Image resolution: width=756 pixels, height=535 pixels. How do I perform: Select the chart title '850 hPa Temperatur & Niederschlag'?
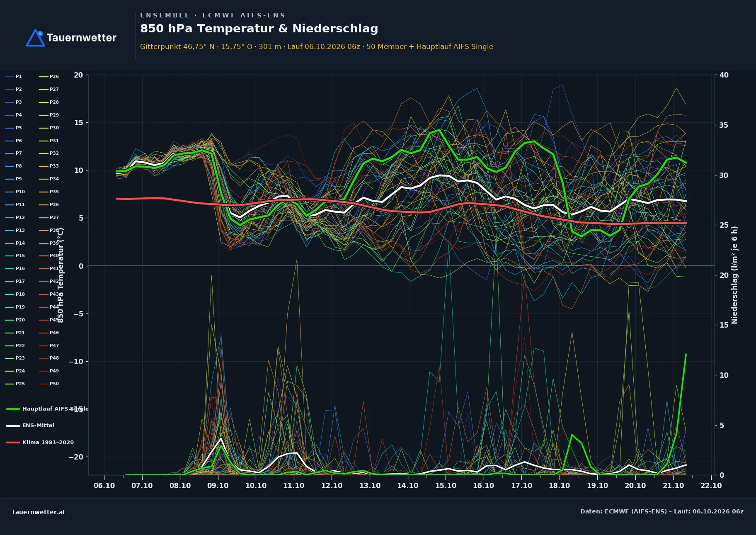(259, 29)
